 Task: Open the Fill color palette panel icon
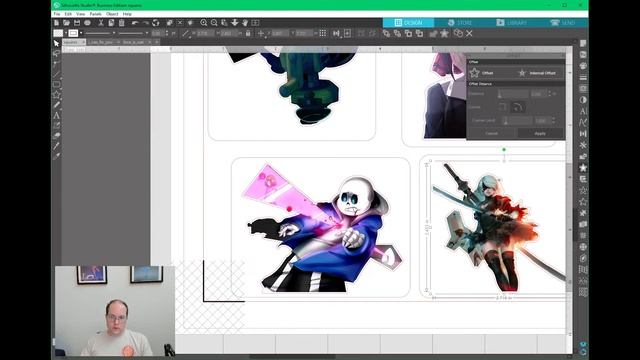[x=583, y=66]
